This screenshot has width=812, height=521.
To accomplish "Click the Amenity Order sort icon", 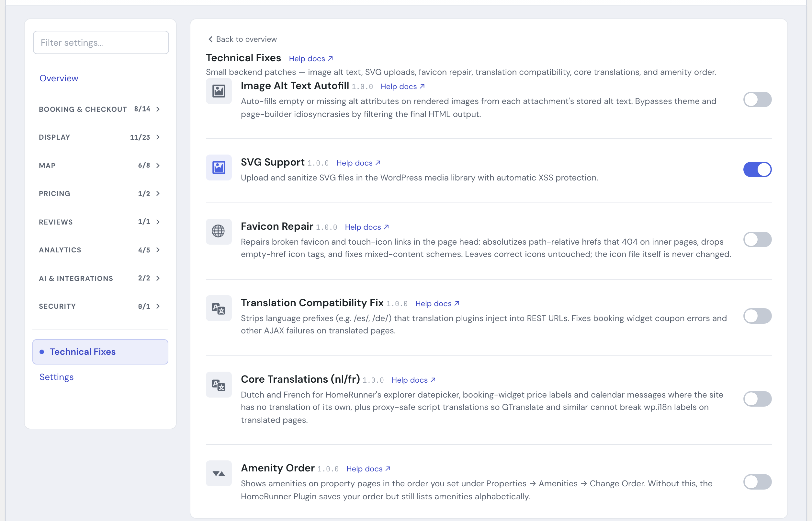I will coord(219,473).
